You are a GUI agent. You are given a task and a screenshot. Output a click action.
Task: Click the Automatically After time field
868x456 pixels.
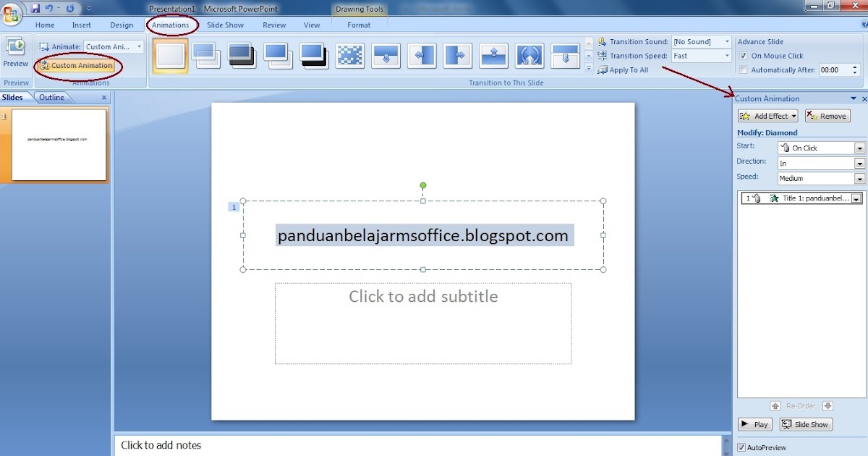[834, 70]
